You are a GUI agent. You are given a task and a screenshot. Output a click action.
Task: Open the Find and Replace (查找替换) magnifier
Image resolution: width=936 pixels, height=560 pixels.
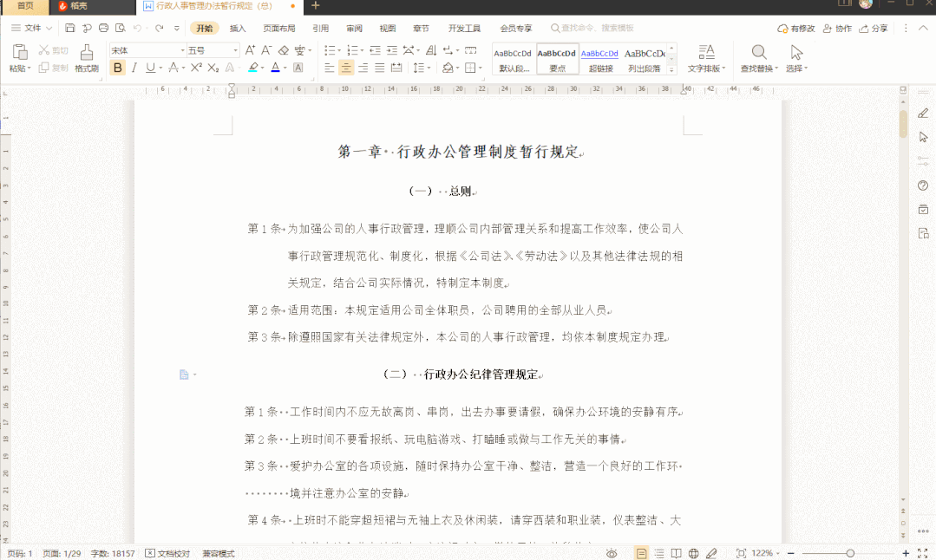[759, 53]
